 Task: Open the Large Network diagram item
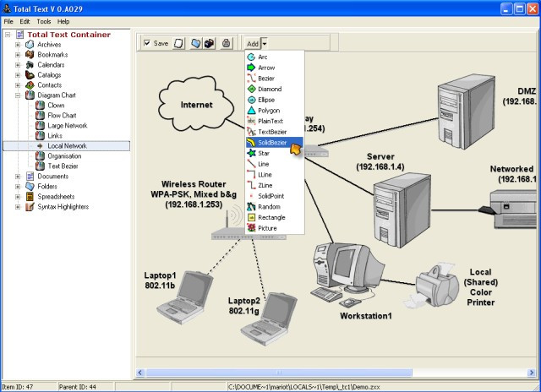(x=68, y=126)
